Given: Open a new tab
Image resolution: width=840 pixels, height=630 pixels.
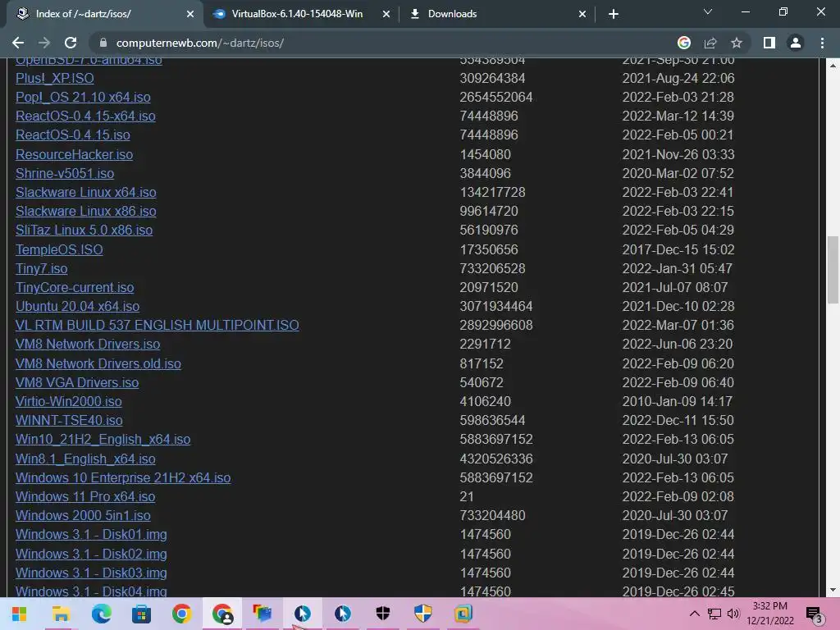Looking at the screenshot, I should [x=614, y=14].
